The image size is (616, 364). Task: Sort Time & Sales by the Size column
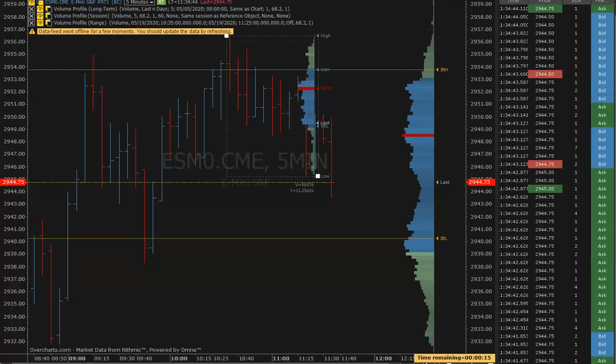point(576,2)
